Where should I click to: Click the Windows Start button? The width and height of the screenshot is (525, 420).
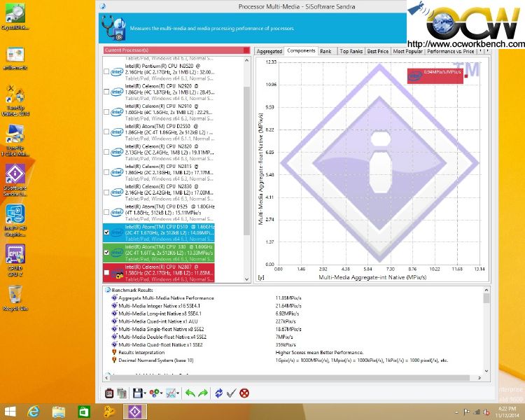[x=10, y=412]
